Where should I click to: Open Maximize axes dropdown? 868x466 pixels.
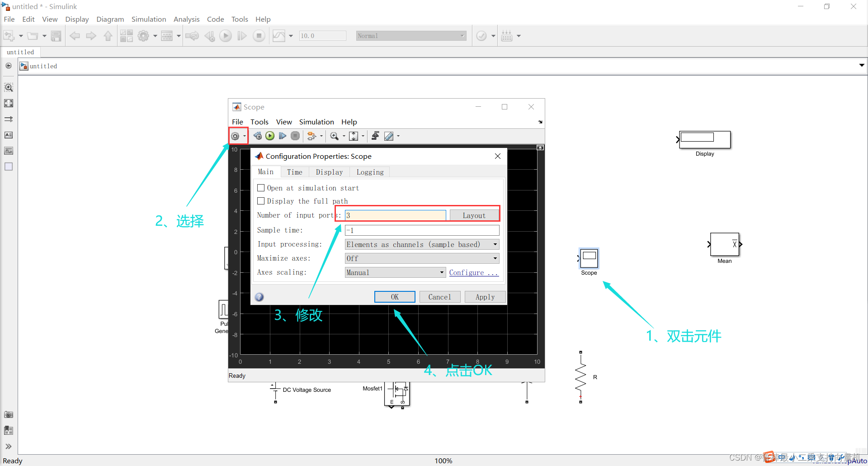(422, 258)
